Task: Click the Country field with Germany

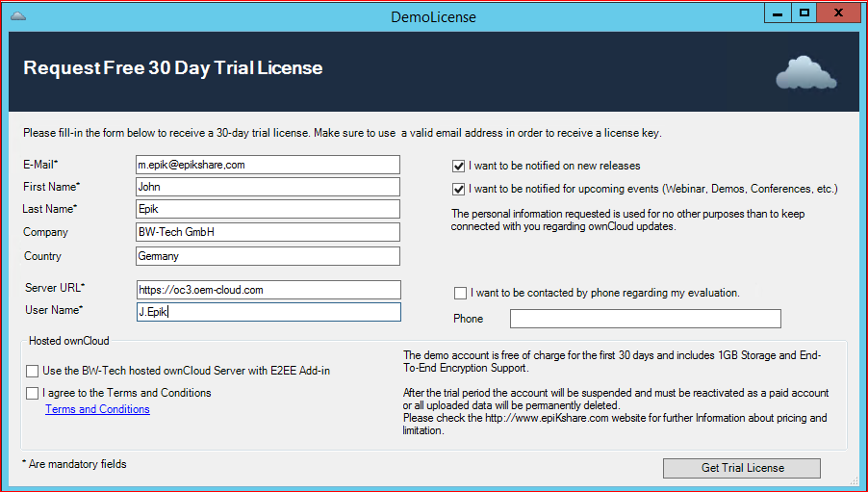Action: click(268, 256)
